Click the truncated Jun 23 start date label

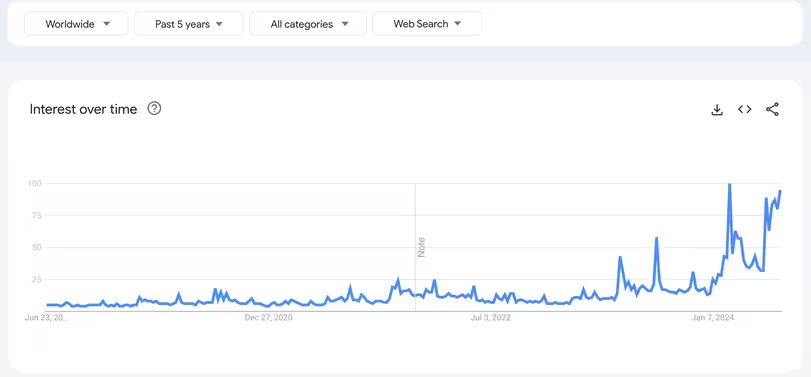tap(46, 318)
